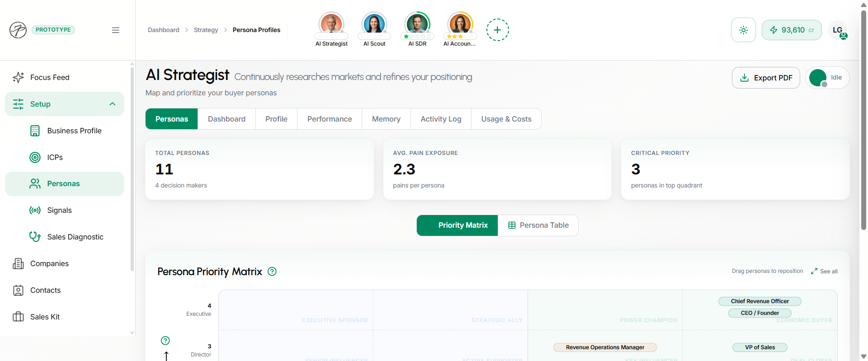Viewport: 868px width, 361px height.
Task: Select the Priority Matrix view
Action: (457, 225)
